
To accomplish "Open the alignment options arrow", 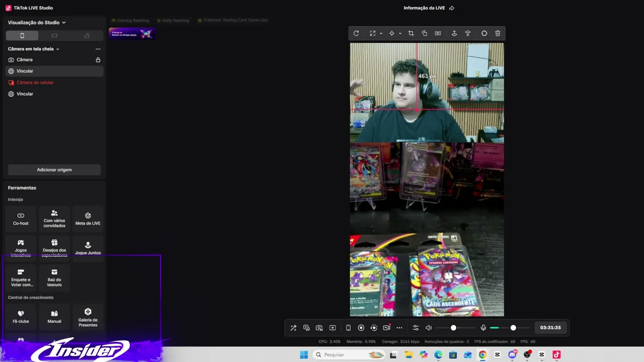I will coord(400,33).
